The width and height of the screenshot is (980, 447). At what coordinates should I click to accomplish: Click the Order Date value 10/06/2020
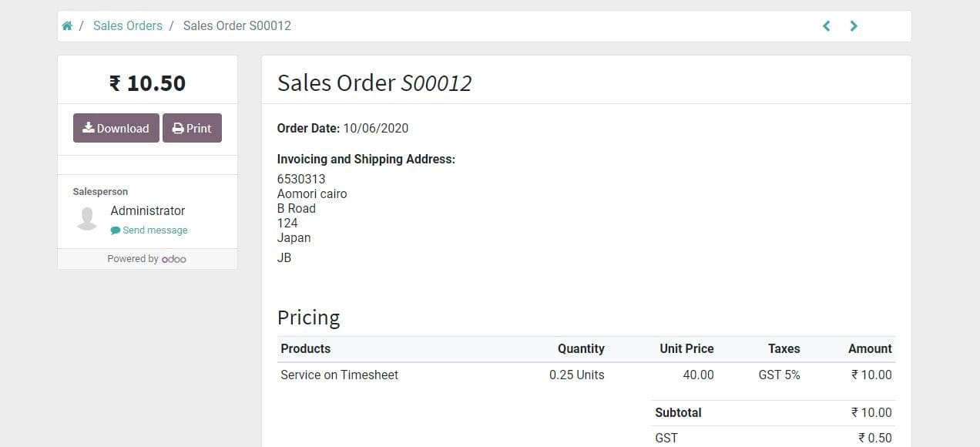(377, 128)
